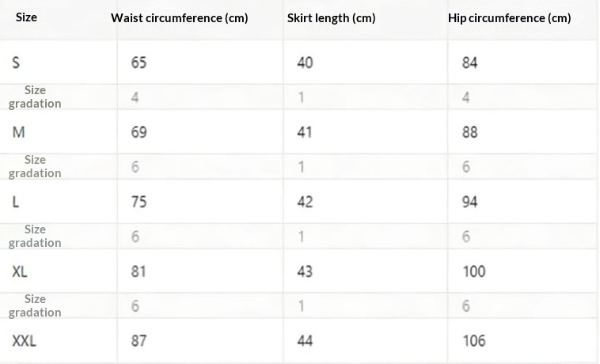Click the XXL size row label
Screen dimensions: 600x364
pos(24,341)
